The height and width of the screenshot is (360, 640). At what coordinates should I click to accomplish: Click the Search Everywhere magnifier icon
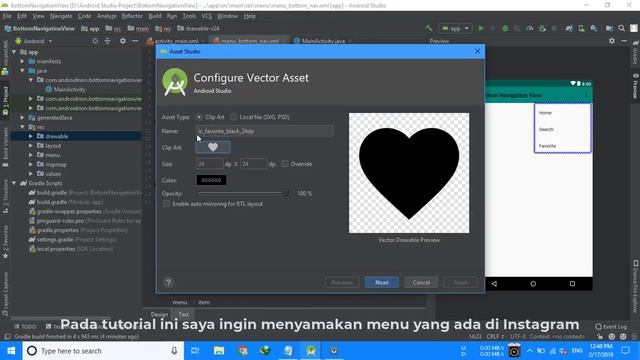tap(621, 28)
